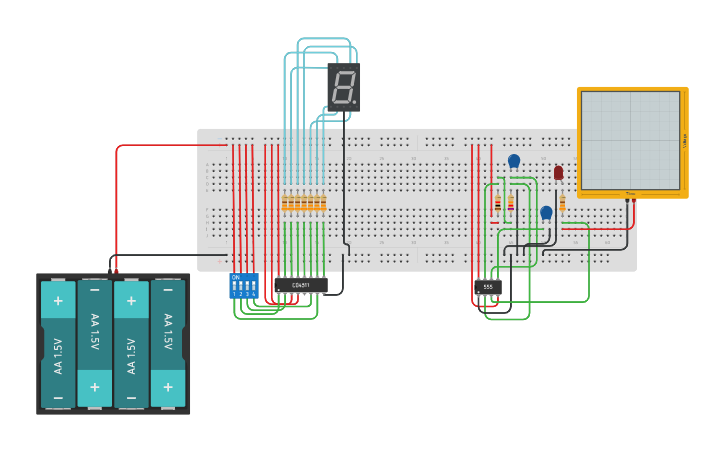Select the leftmost resistor near the 555 timer

pos(497,204)
